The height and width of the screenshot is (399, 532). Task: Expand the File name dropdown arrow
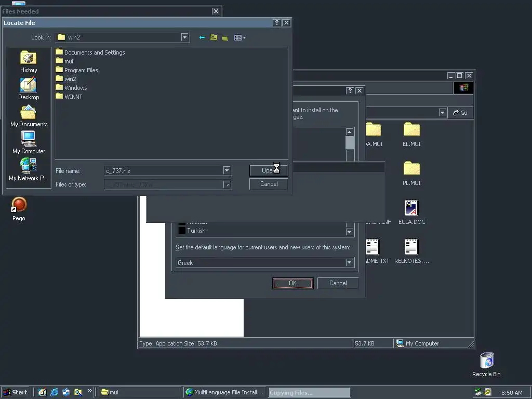[x=227, y=170]
